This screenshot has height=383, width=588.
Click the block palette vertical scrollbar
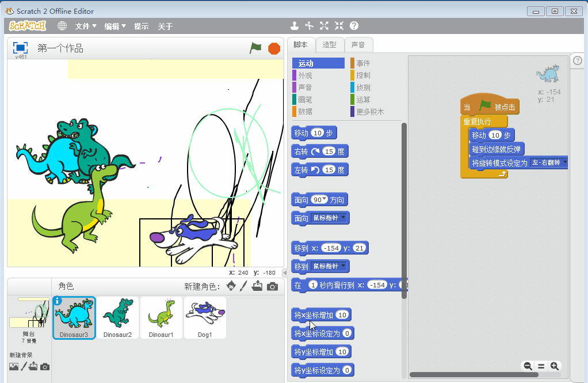click(404, 210)
